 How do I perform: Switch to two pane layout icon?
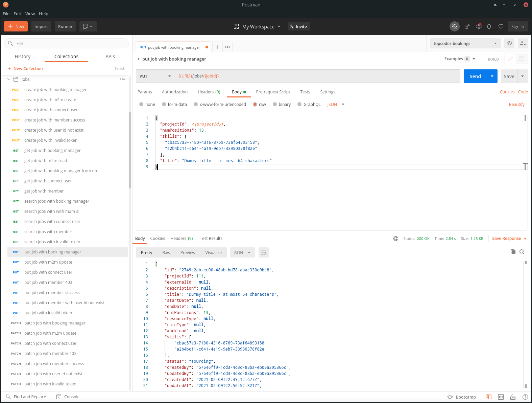click(501, 397)
